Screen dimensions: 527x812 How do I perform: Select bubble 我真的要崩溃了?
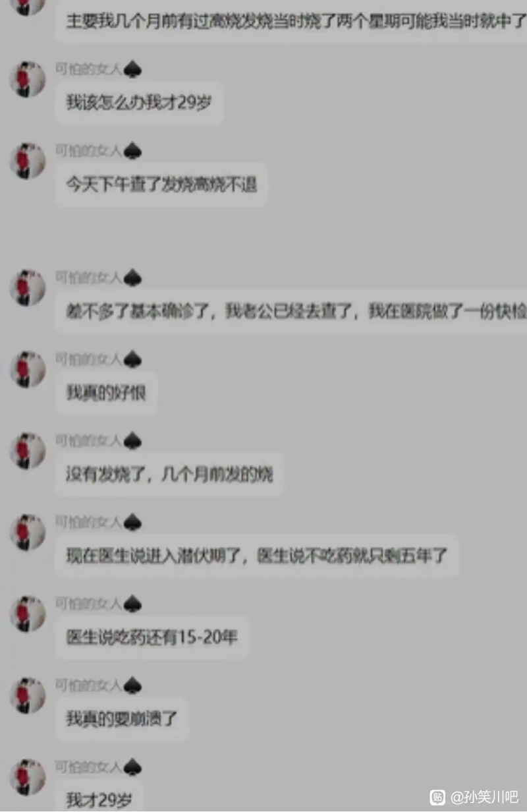(x=122, y=718)
